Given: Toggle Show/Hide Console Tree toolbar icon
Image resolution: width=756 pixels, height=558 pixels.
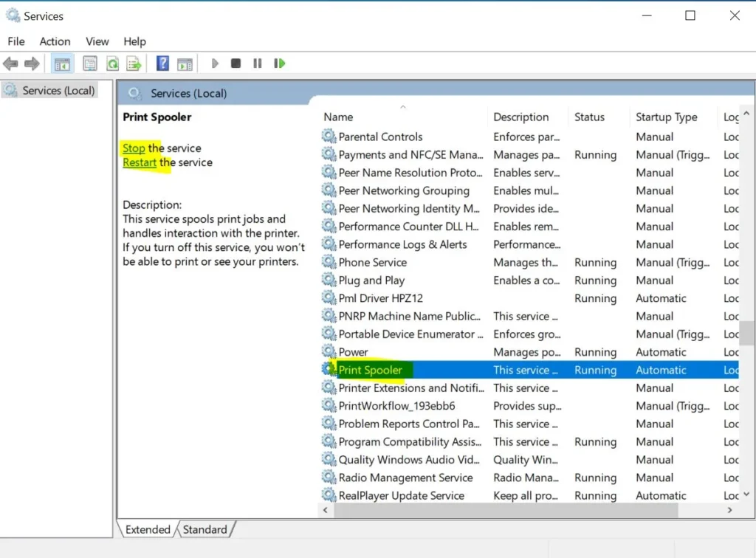Looking at the screenshot, I should click(62, 63).
